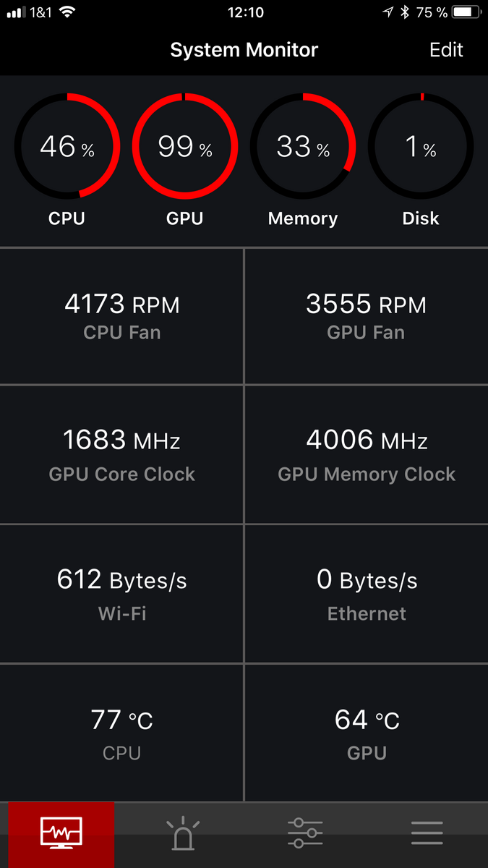Tap the Disk usage gauge
Screen dimensions: 488x868
pyautogui.click(x=421, y=146)
